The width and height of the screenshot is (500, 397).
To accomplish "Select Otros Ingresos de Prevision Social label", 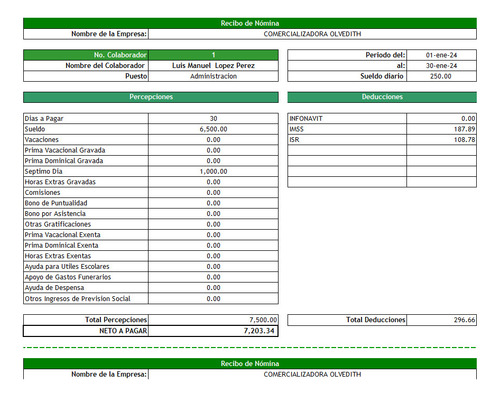I will pyautogui.click(x=77, y=299).
